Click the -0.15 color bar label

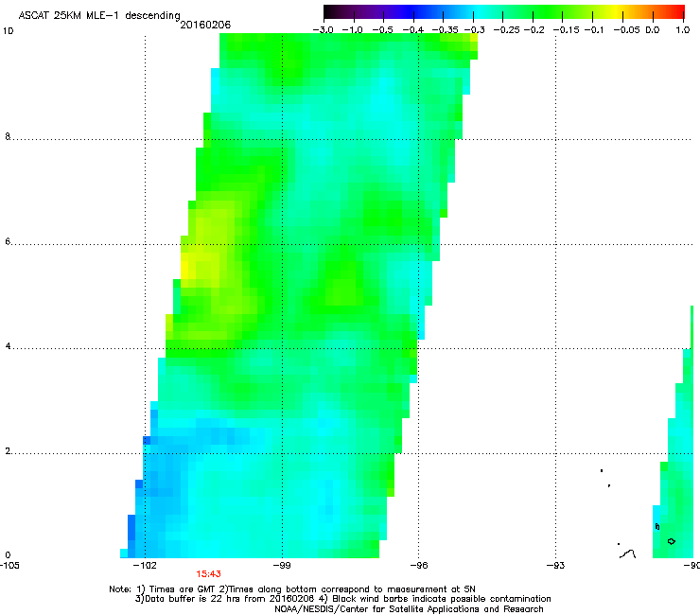pyautogui.click(x=566, y=30)
